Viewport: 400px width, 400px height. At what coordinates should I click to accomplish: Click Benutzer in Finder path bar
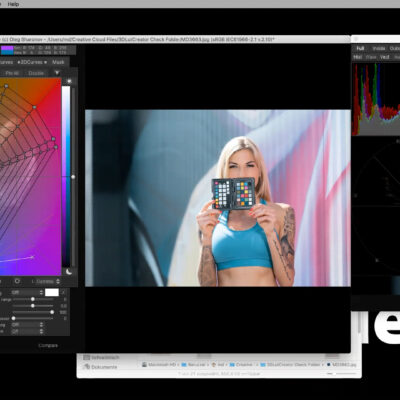pos(193,365)
